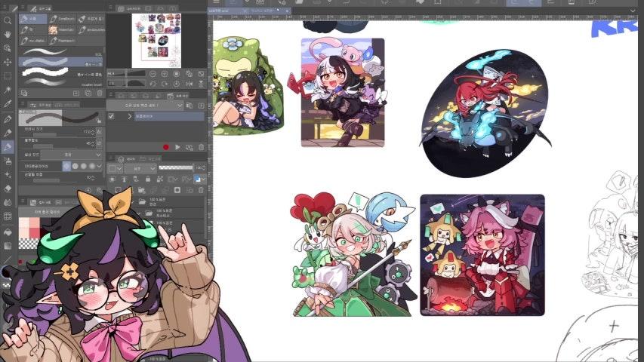This screenshot has width=644, height=362.
Task: Select the Zoom magnifier tool
Action: (x=8, y=20)
